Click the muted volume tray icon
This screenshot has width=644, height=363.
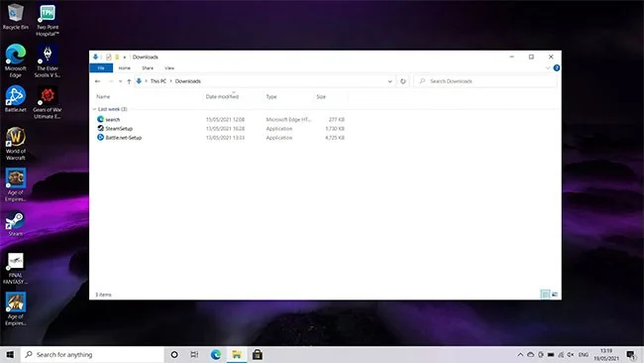click(571, 354)
